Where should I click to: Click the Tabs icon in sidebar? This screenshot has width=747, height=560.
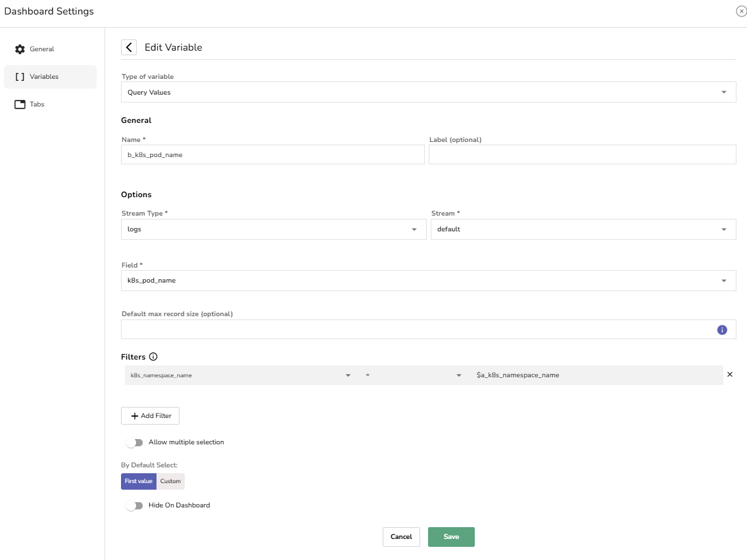click(20, 105)
